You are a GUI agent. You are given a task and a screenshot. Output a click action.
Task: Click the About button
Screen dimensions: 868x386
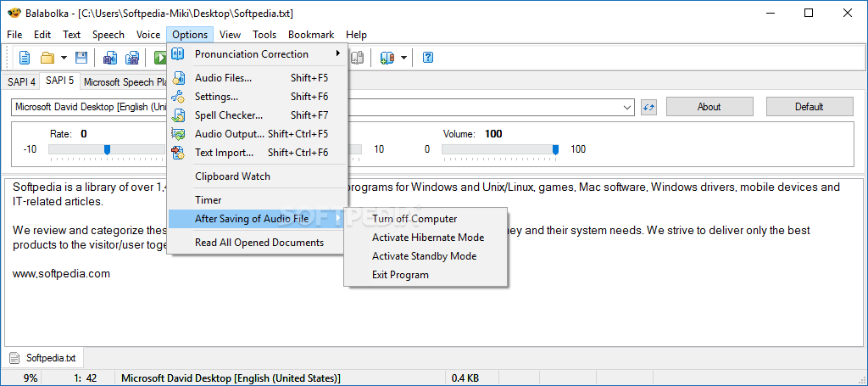pos(709,107)
